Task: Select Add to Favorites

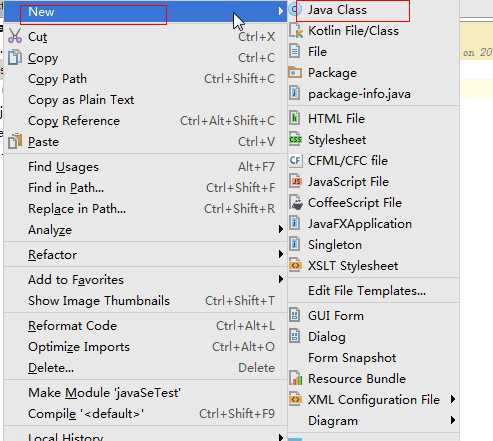Action: pos(145,280)
